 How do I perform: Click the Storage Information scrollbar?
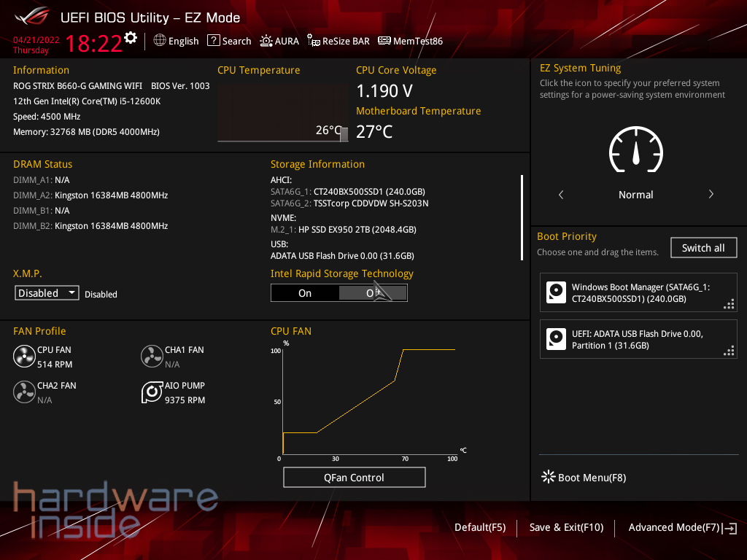pos(522,217)
